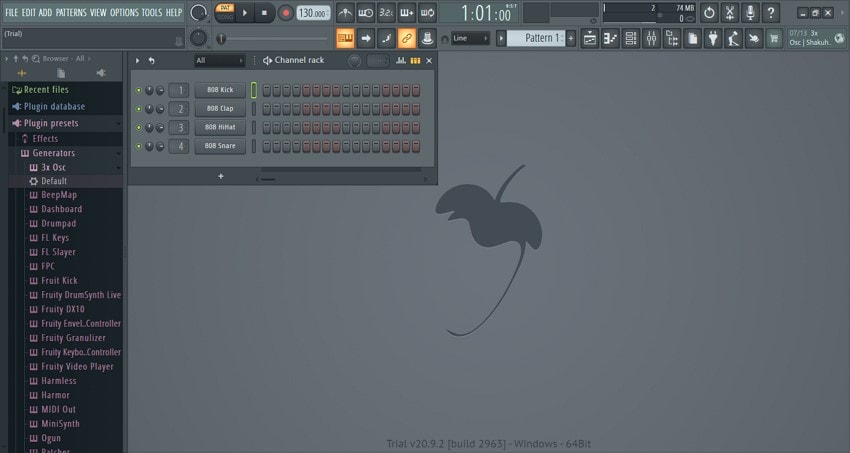Toggle multilink to controllers icon
Viewport: 850px width, 453px height.
(x=428, y=38)
